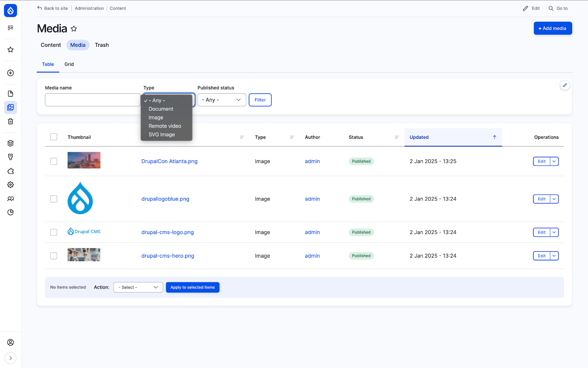Image resolution: width=588 pixels, height=368 pixels.
Task: Click the filter icon beside Media name column
Action: click(x=242, y=137)
